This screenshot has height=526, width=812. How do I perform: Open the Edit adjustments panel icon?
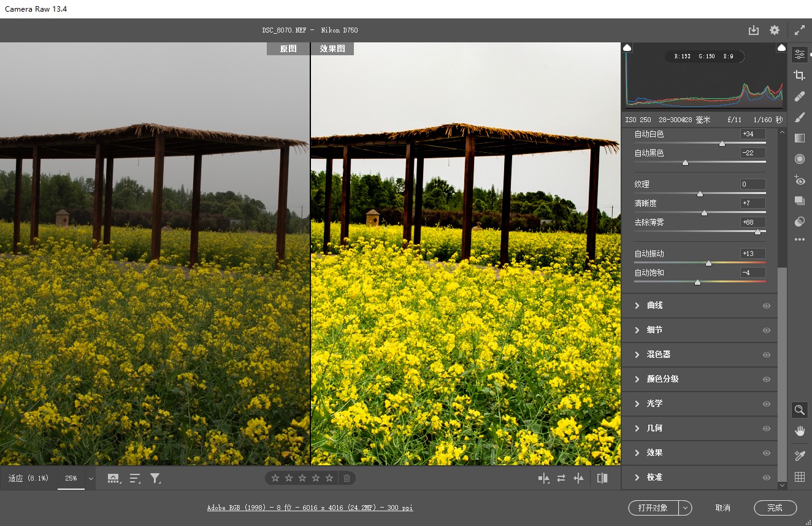tap(799, 55)
